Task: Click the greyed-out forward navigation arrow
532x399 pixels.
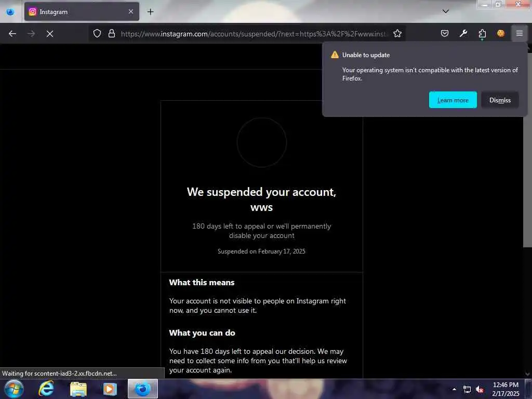Action: coord(31,34)
